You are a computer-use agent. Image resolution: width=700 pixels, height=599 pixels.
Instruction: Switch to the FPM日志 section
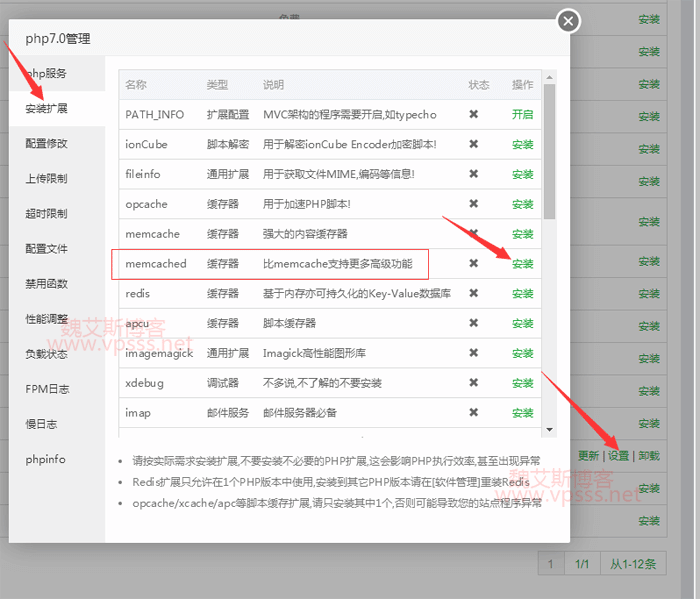click(47, 389)
